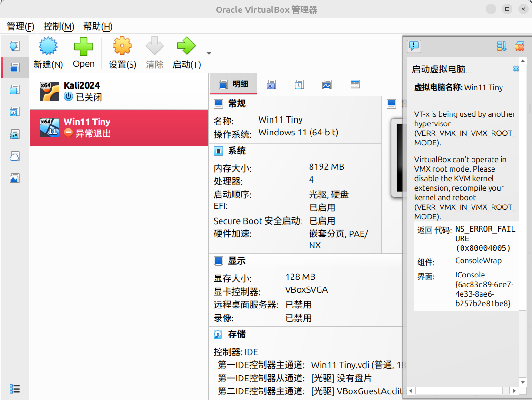
Task: Toggle the list view icon at bottom left
Action: [14, 389]
